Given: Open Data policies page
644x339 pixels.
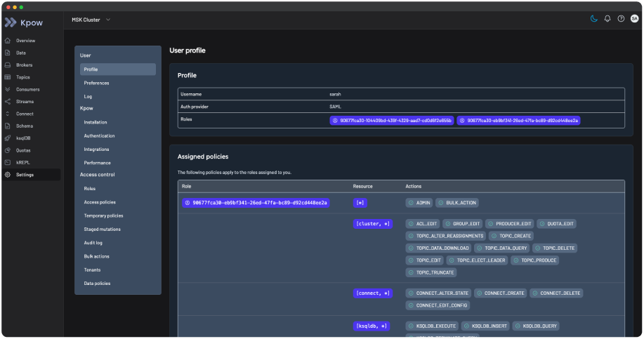Looking at the screenshot, I should (97, 284).
